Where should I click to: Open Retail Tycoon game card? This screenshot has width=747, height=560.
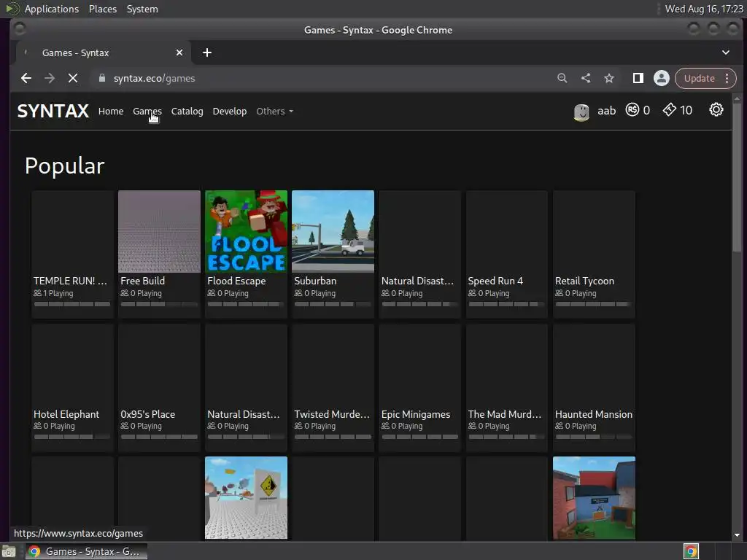coord(594,254)
